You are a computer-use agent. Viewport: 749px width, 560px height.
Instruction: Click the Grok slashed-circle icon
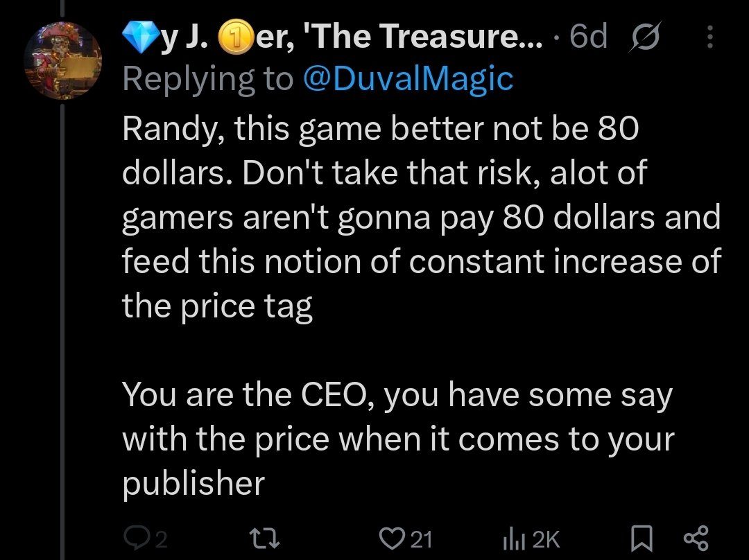(x=646, y=37)
